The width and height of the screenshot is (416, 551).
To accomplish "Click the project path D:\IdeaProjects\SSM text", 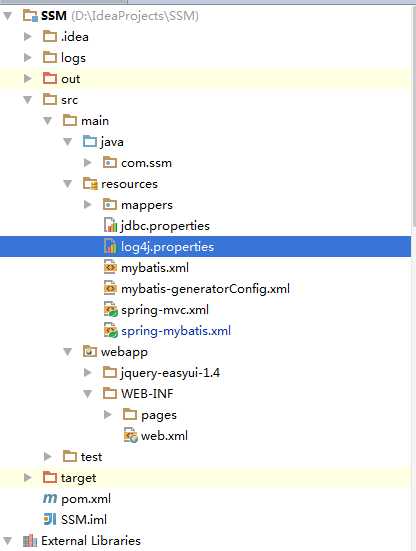I will pyautogui.click(x=135, y=16).
